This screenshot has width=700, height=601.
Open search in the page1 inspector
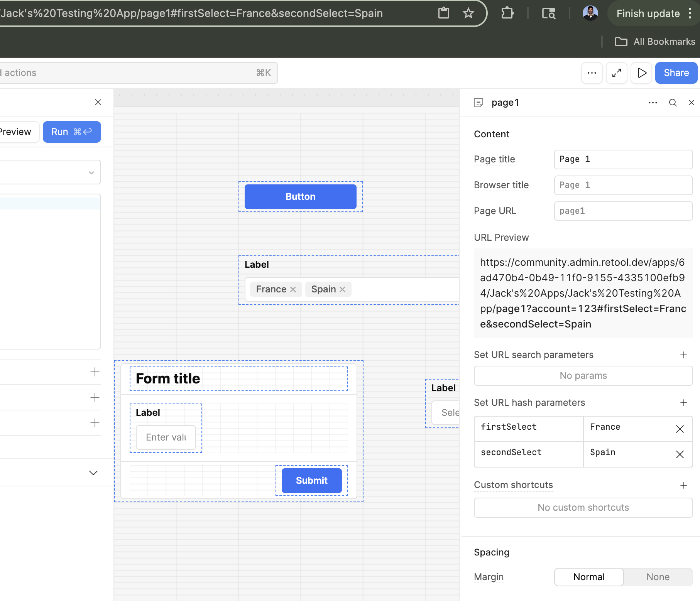[673, 103]
